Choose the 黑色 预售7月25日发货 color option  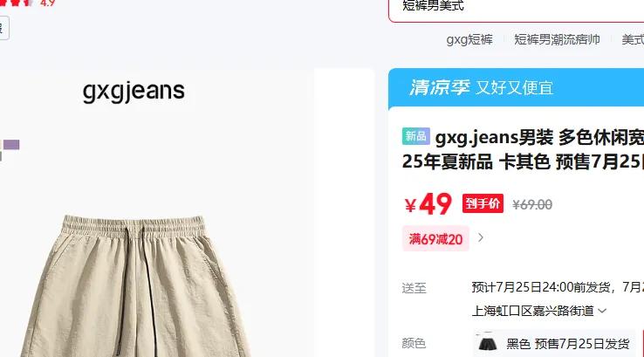click(554, 343)
